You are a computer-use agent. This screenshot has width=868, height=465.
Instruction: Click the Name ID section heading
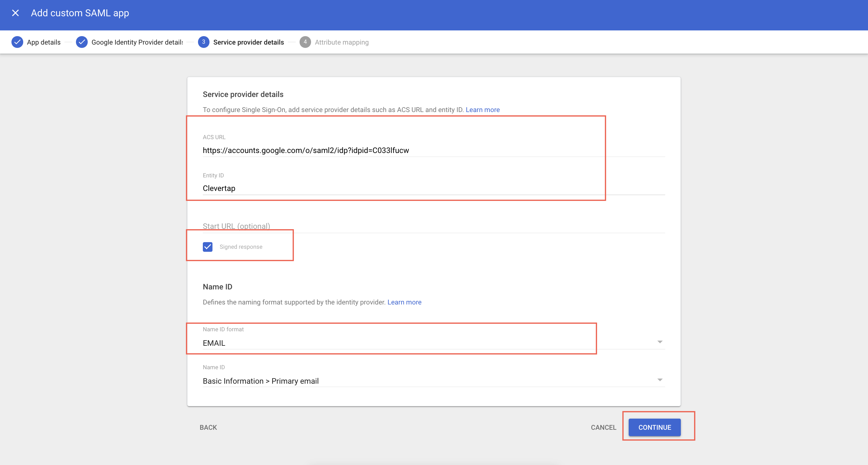click(217, 287)
